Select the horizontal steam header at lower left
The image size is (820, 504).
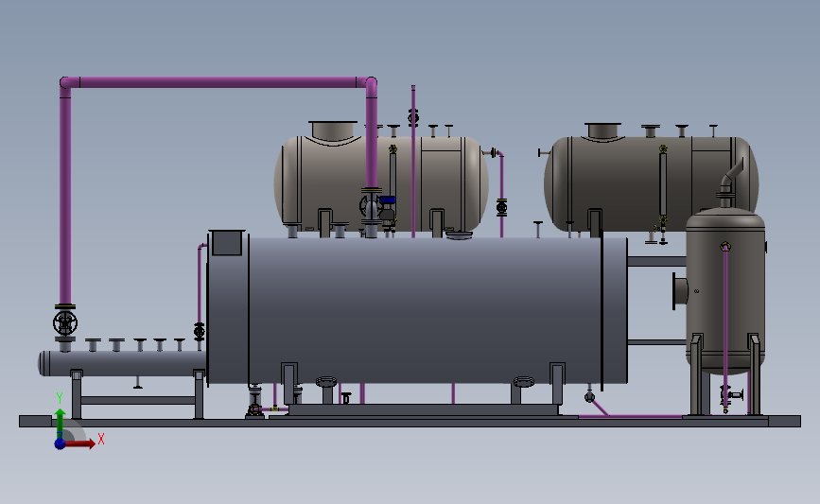(x=122, y=363)
